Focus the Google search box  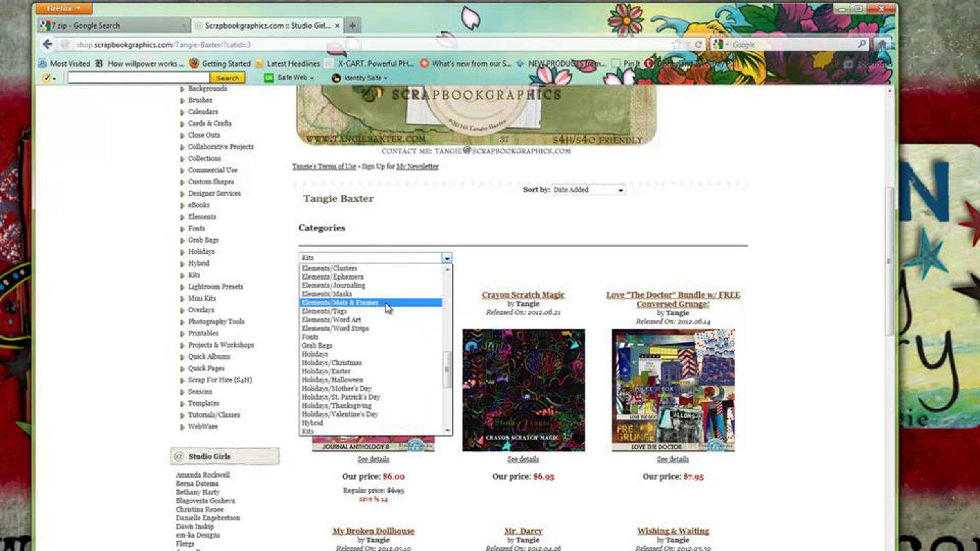point(792,44)
